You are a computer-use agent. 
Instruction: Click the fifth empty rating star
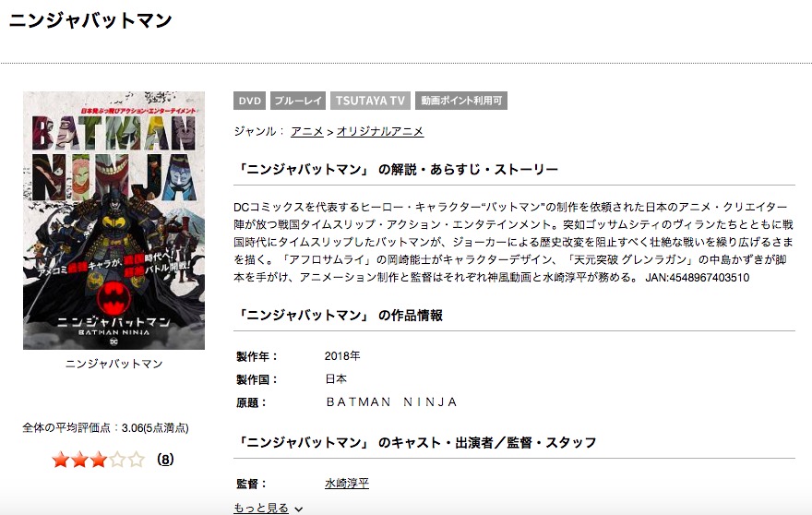[137, 460]
